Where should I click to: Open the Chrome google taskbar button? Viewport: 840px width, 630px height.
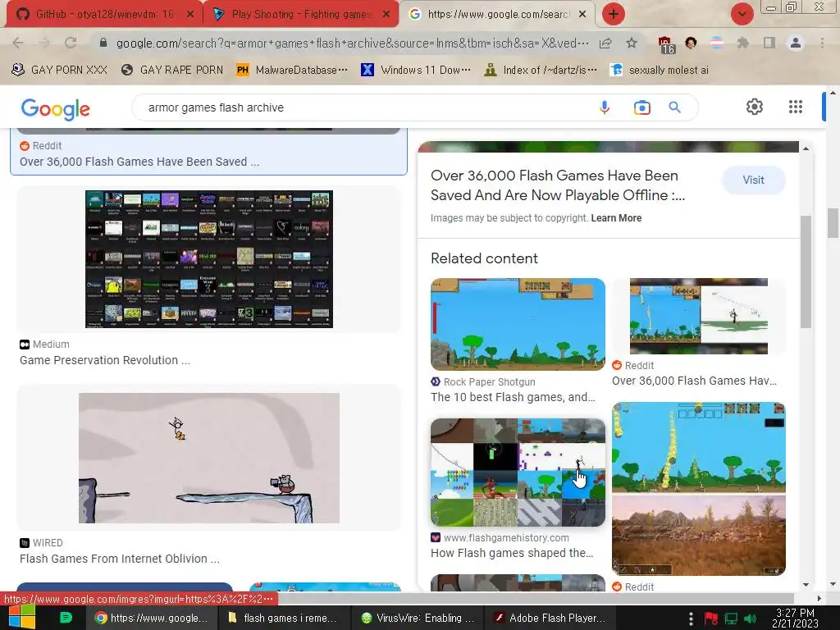coord(152,618)
